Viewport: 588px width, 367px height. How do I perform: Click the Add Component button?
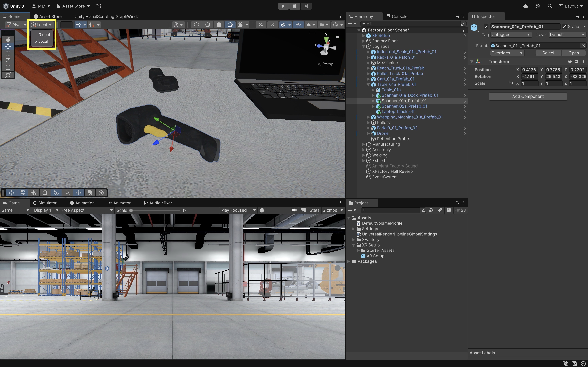tap(528, 96)
